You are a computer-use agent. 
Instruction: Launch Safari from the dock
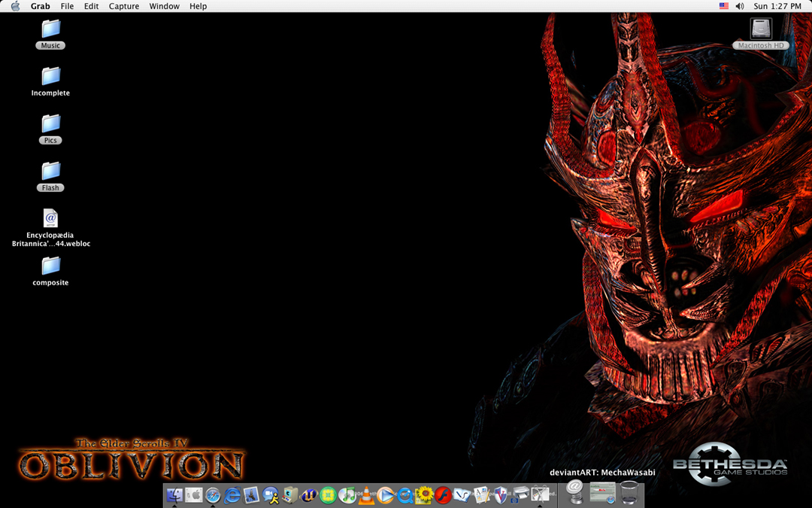pyautogui.click(x=213, y=494)
